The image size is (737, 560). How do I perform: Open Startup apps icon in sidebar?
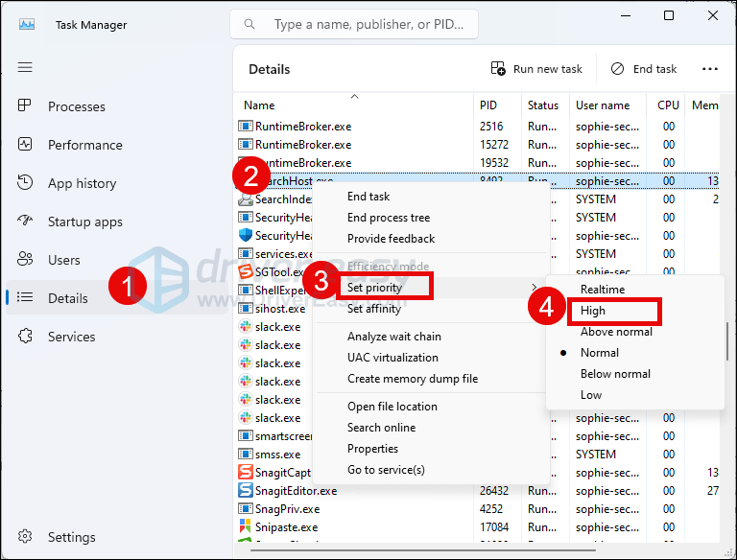click(x=26, y=222)
